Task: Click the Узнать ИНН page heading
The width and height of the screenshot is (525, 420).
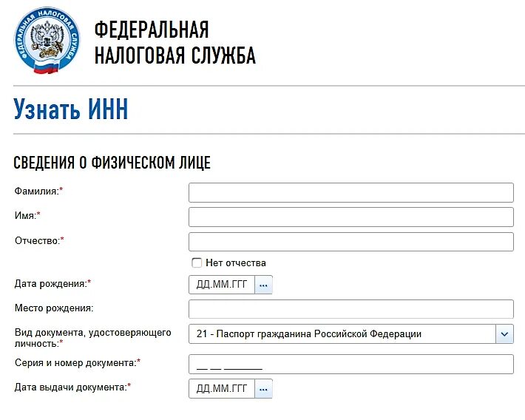Action: (x=71, y=109)
